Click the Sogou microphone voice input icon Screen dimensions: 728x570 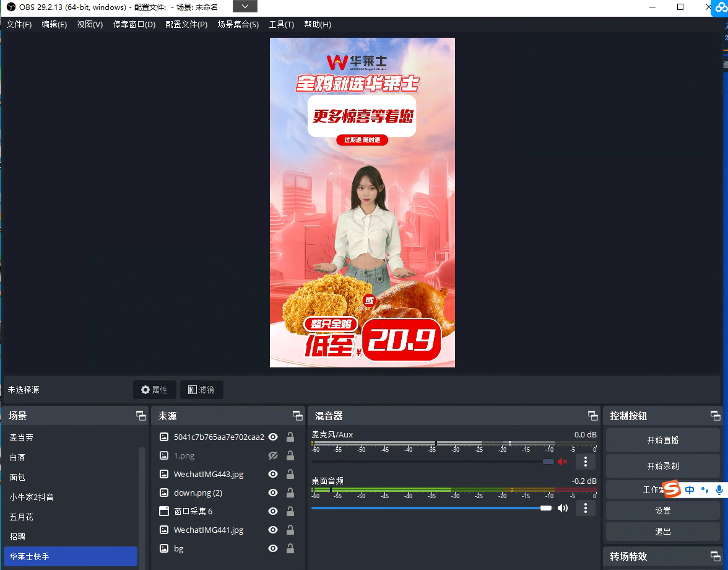click(719, 489)
